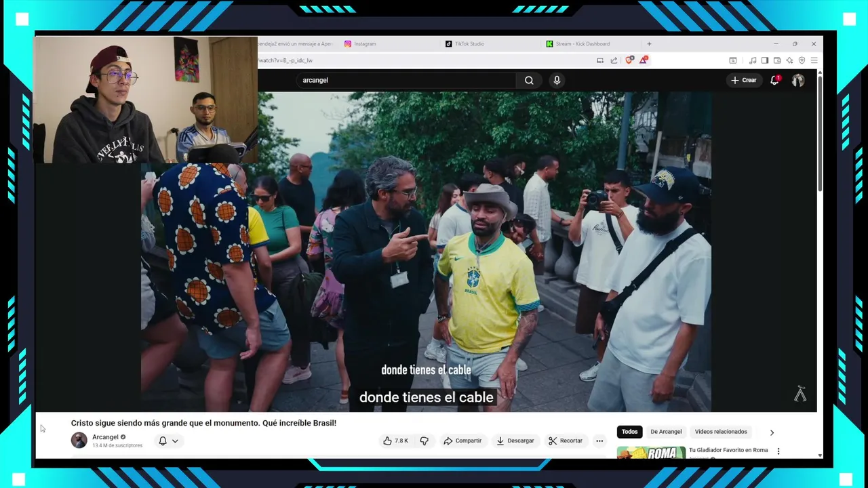Screen dimensions: 868x488
Task: Toggle the browser sidebar panel icon
Action: (x=765, y=61)
